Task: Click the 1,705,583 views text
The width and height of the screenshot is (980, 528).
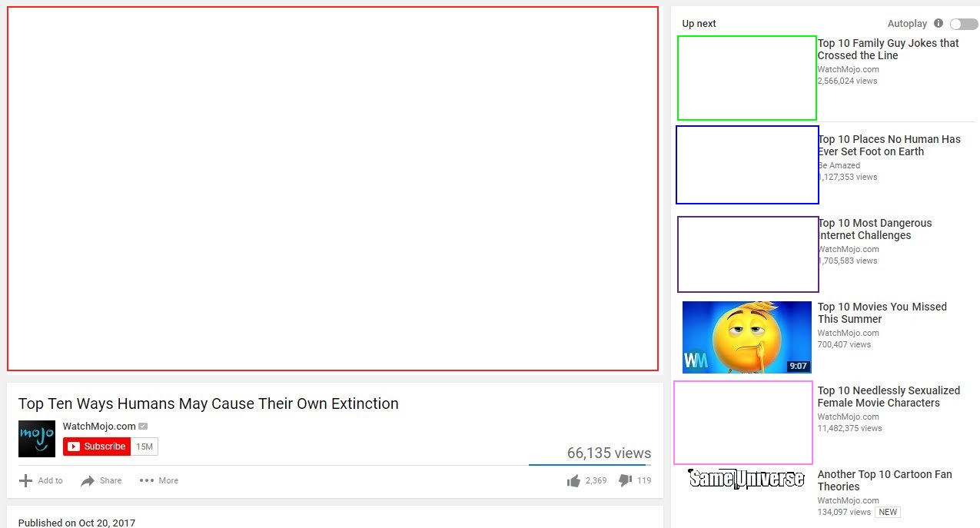Action: pos(847,261)
